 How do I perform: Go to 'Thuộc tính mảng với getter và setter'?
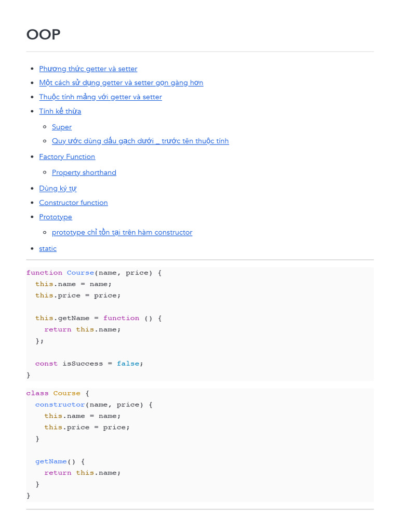pyautogui.click(x=100, y=97)
